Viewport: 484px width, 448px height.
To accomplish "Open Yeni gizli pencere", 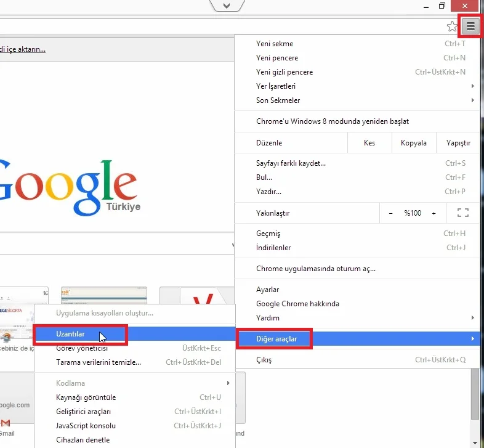I will pyautogui.click(x=284, y=72).
